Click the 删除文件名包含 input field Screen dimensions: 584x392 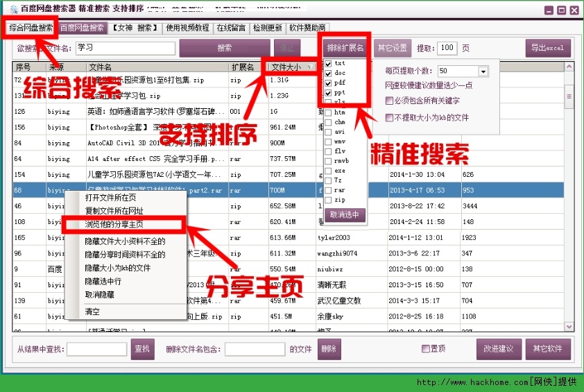coord(255,350)
